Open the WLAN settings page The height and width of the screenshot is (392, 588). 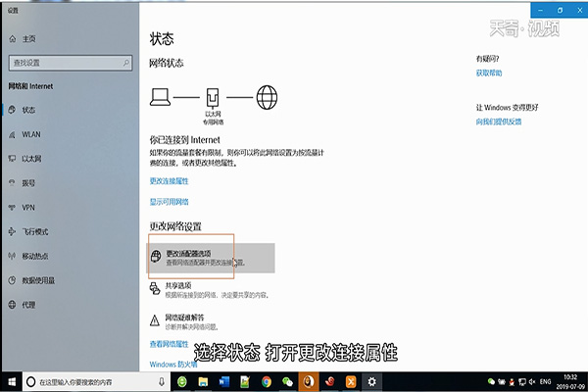30,134
